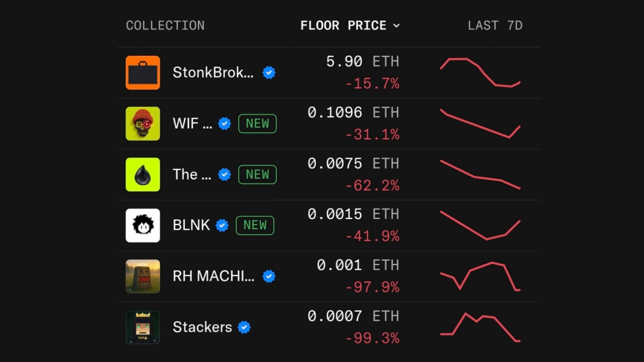Click the Last 7D column header
The height and width of the screenshot is (362, 644).
point(495,25)
